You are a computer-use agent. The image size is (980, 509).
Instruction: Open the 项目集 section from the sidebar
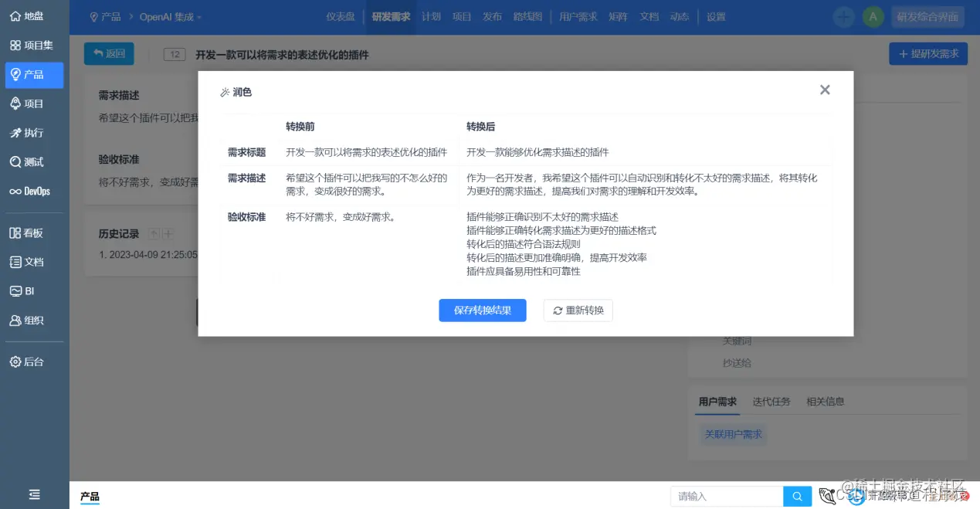[x=33, y=44]
